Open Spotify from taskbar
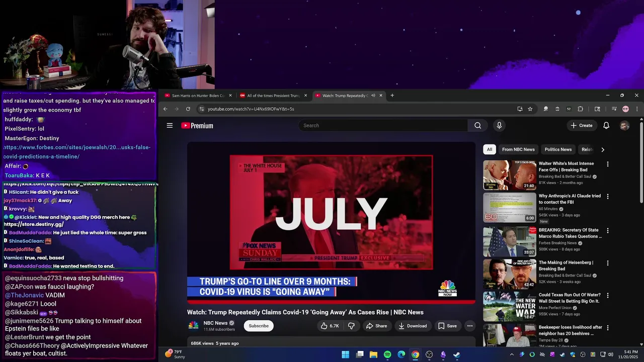Viewport: 644px width, 362px height. pos(387,354)
